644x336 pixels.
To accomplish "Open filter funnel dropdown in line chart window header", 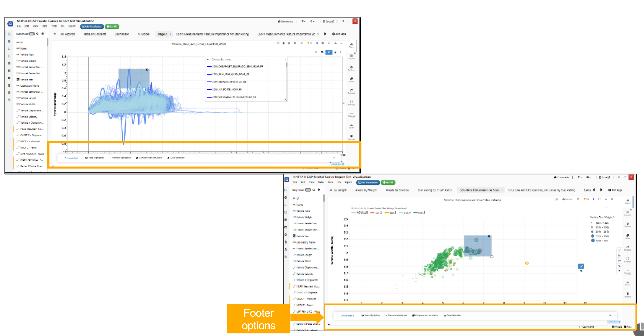I will tap(303, 21).
